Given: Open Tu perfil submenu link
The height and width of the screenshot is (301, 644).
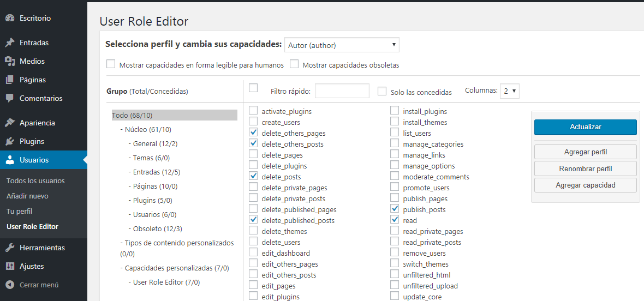Looking at the screenshot, I should [19, 211].
